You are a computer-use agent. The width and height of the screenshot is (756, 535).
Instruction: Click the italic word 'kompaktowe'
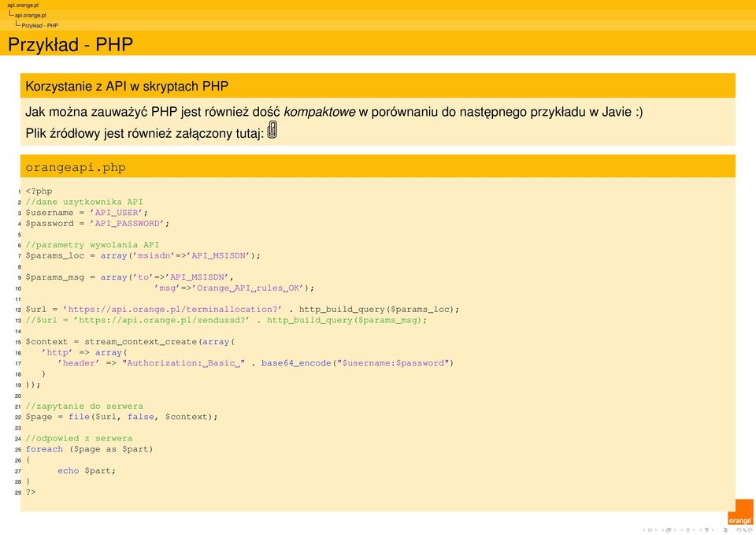coord(319,112)
